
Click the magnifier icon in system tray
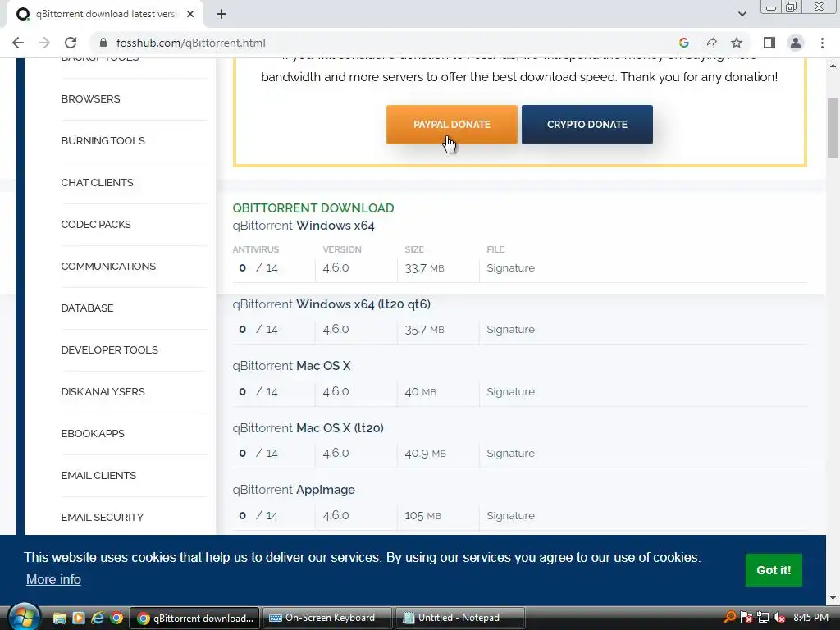pyautogui.click(x=729, y=617)
